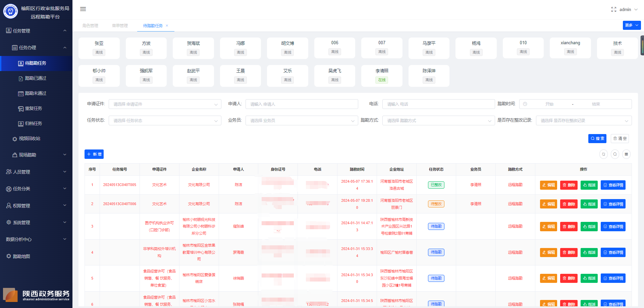Click the refresh table icon
The height and width of the screenshot is (308, 644).
coord(603,154)
